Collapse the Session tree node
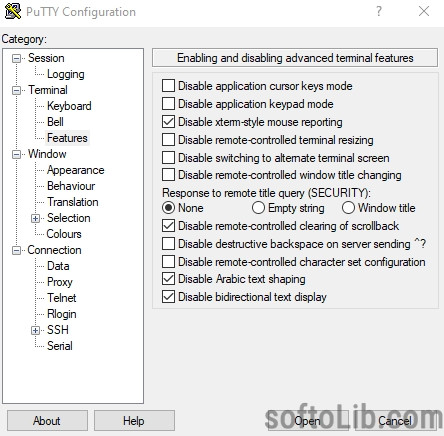Screen dimensions: 444x436 (x=16, y=59)
